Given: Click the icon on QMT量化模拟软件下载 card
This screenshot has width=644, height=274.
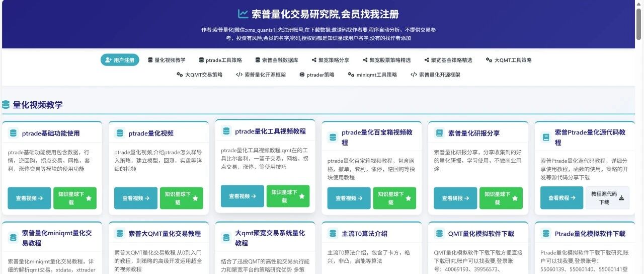Looking at the screenshot, I should 439,234.
